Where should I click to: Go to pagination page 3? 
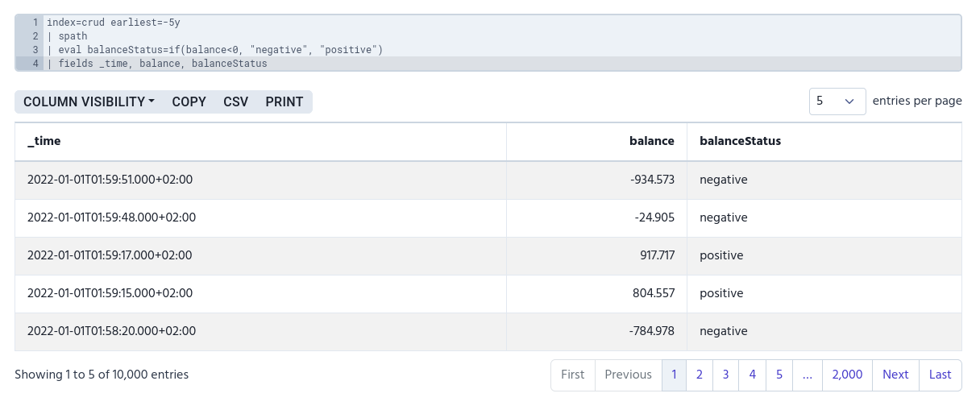726,375
